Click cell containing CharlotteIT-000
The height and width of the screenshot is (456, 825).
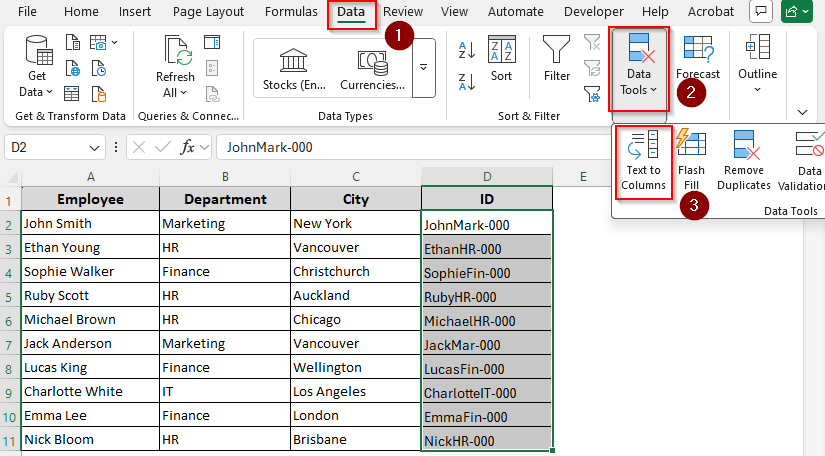[x=487, y=392]
